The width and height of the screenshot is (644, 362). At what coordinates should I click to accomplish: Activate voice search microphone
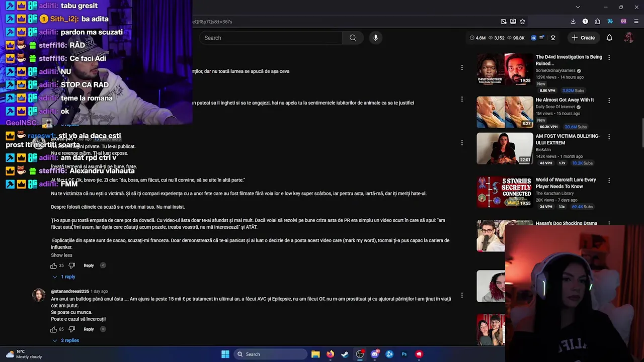(375, 38)
